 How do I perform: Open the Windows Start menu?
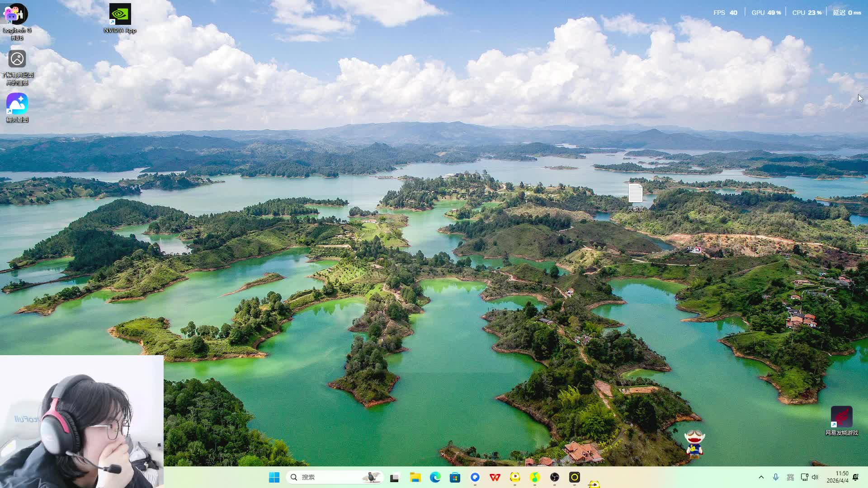(274, 478)
